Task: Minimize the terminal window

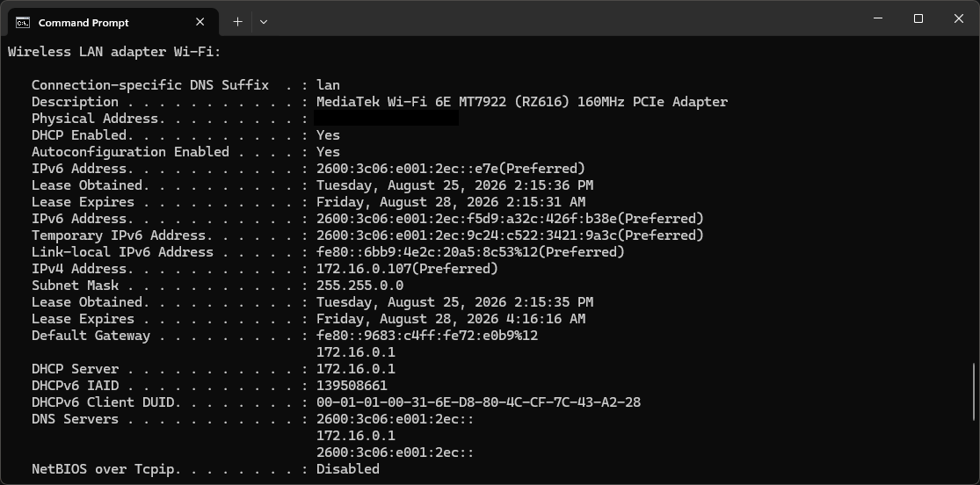Action: coord(878,18)
